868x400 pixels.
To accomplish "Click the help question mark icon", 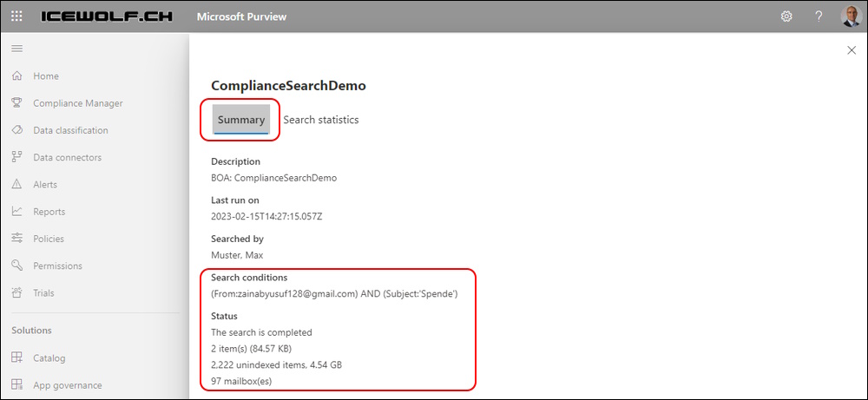I will (x=819, y=16).
